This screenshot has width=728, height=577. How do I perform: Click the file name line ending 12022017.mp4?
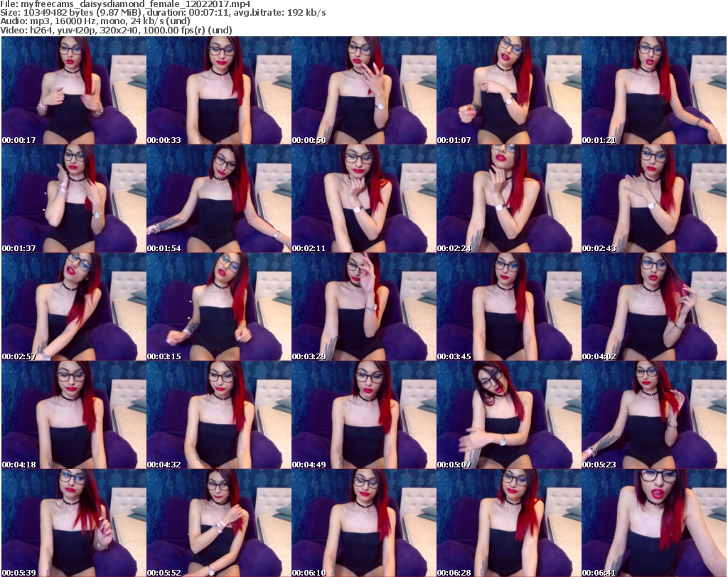pos(125,4)
